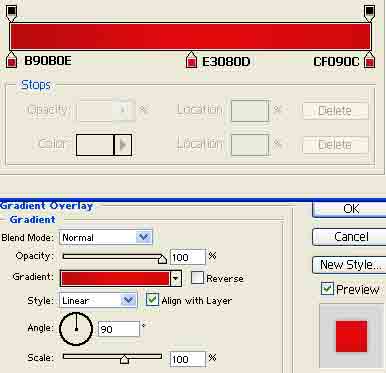
Task: Click the Delete button for opacity stop
Action: tap(335, 111)
